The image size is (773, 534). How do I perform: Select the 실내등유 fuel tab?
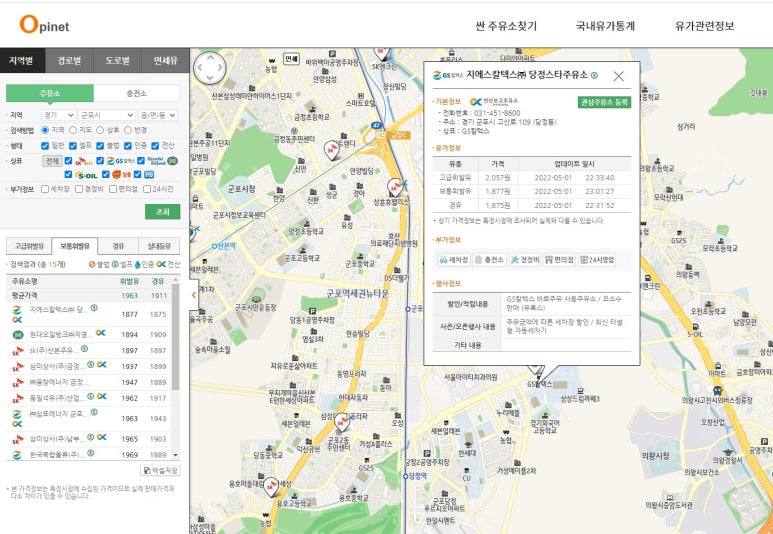(159, 246)
